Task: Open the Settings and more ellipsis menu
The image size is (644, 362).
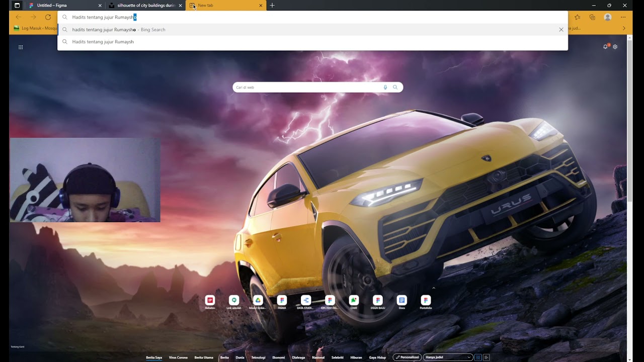Action: pos(623,17)
